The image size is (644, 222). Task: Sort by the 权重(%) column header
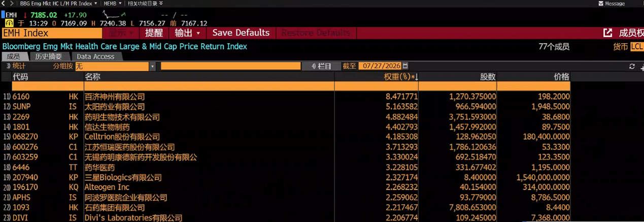pyautogui.click(x=376, y=77)
